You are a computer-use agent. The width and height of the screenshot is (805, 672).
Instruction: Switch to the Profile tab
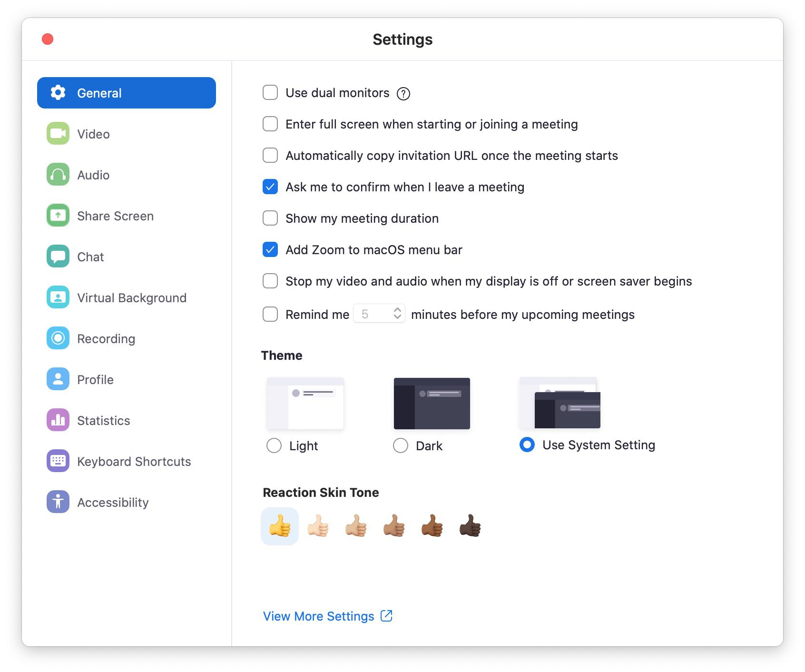(x=95, y=380)
